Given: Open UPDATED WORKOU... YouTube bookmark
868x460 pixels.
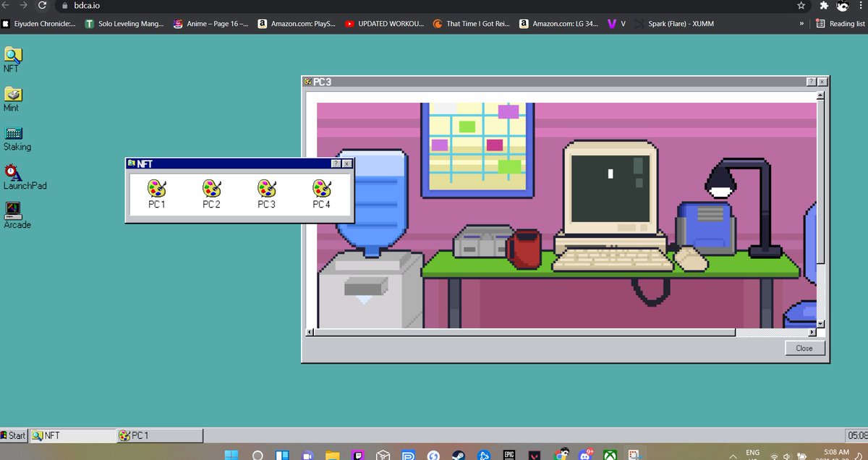Looking at the screenshot, I should pyautogui.click(x=385, y=23).
